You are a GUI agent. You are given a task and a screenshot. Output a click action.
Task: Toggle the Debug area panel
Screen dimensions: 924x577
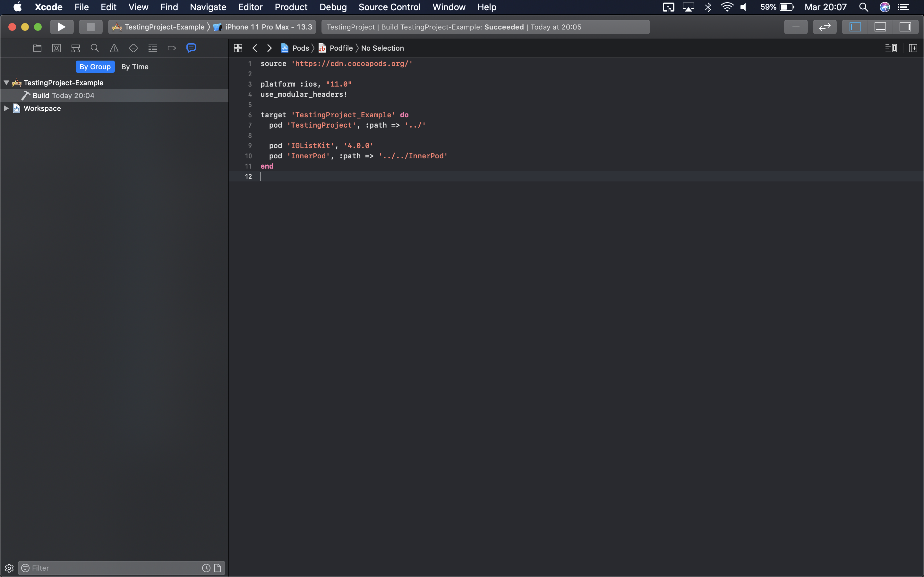(x=880, y=27)
